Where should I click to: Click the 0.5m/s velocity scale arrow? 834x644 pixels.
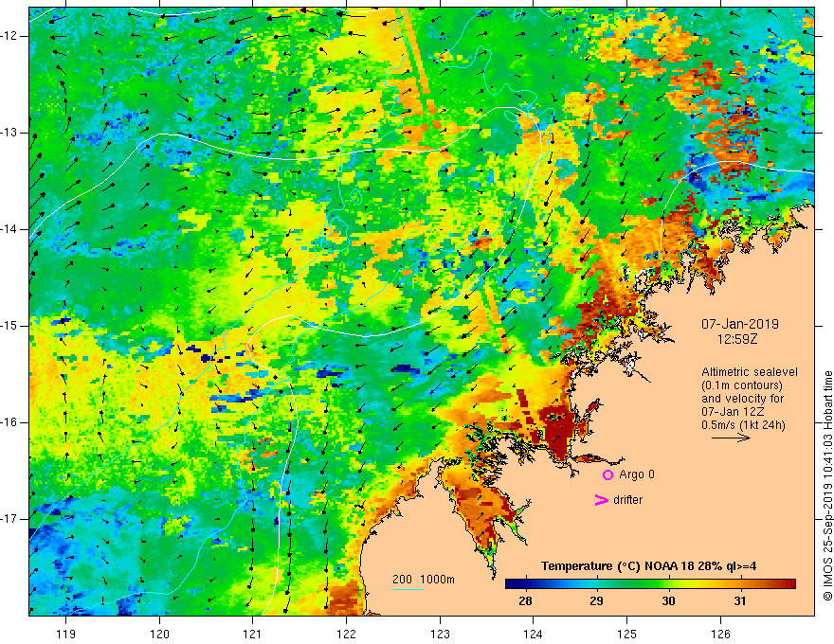click(731, 438)
